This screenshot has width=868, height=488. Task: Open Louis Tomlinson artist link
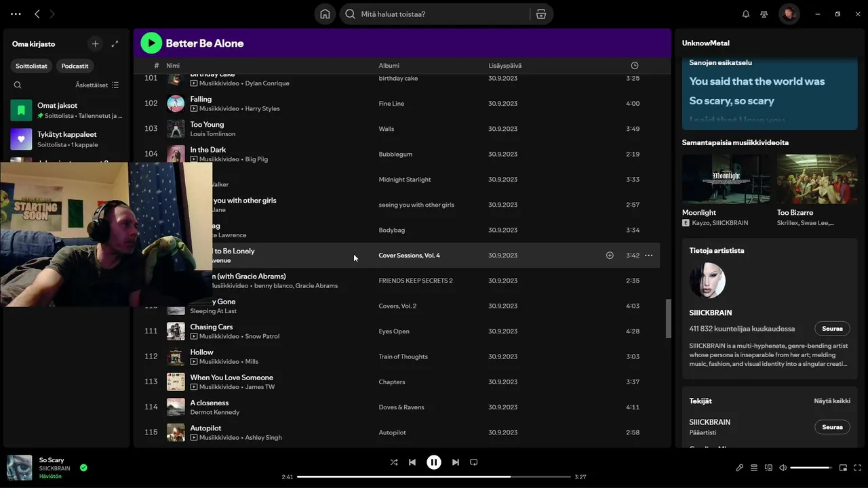(213, 134)
